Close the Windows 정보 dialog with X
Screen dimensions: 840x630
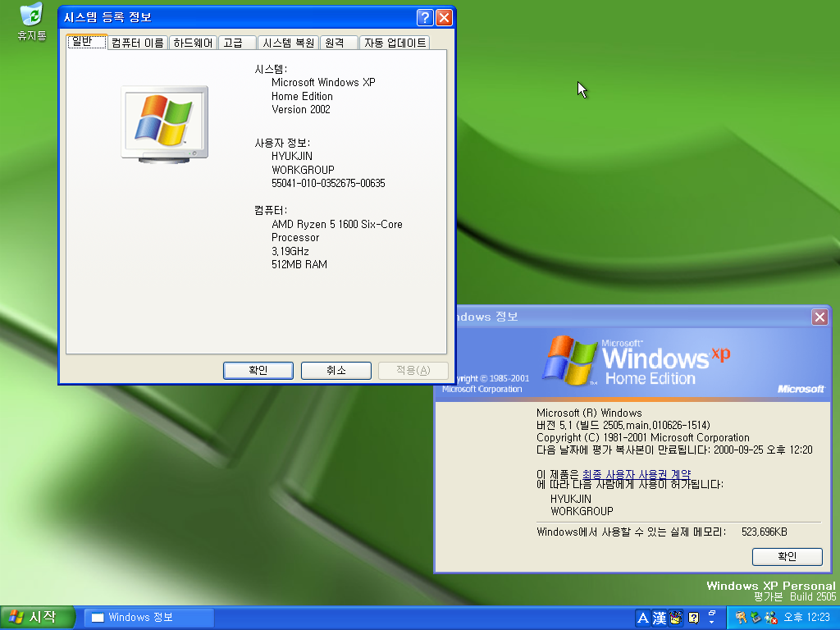819,317
